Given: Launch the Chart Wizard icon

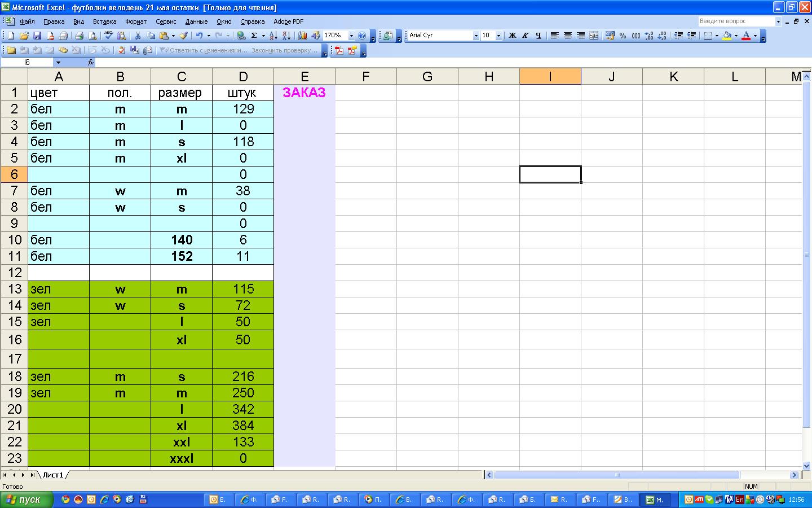Looking at the screenshot, I should click(x=303, y=36).
